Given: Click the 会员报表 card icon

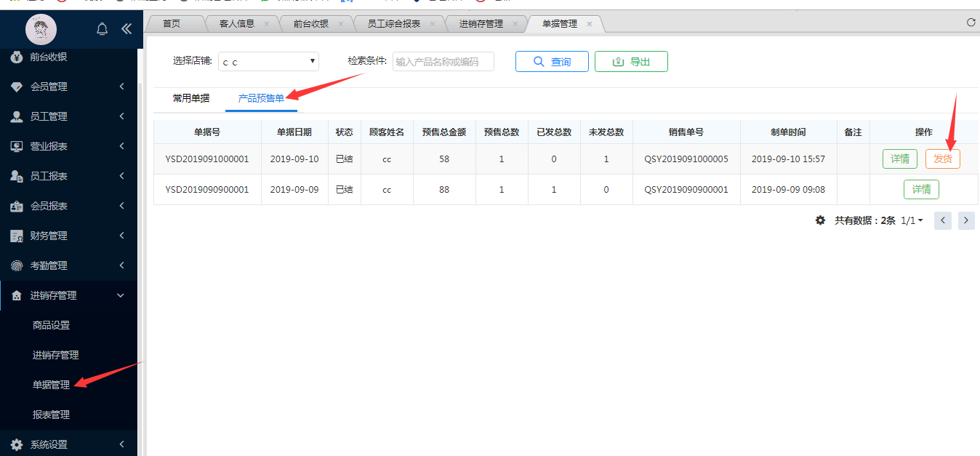Looking at the screenshot, I should (17, 206).
